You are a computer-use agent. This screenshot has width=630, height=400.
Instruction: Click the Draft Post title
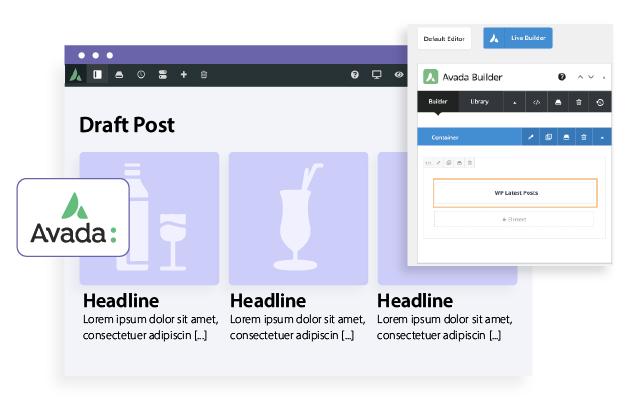click(127, 125)
